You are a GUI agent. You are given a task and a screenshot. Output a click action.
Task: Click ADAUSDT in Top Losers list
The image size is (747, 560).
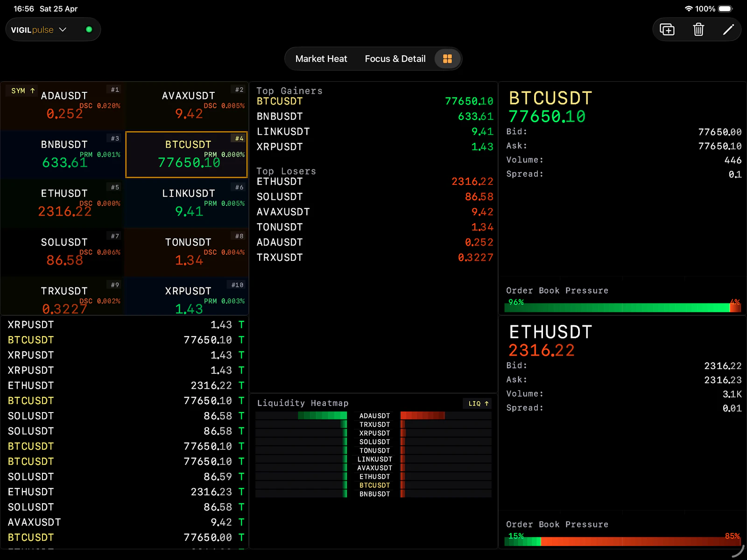pos(374,242)
